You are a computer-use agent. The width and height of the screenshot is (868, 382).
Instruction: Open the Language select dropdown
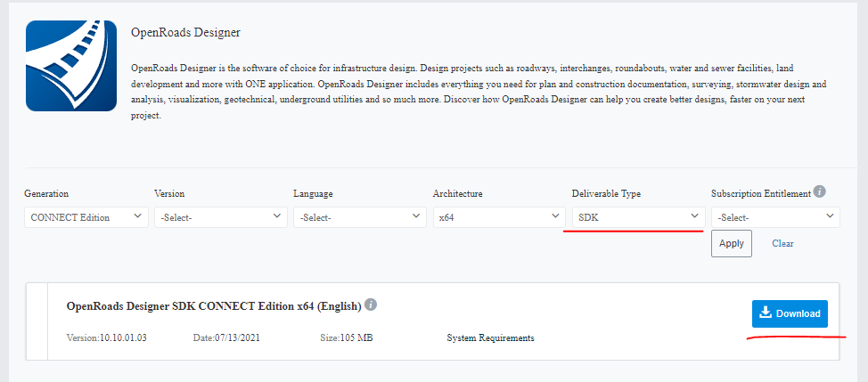coord(360,217)
